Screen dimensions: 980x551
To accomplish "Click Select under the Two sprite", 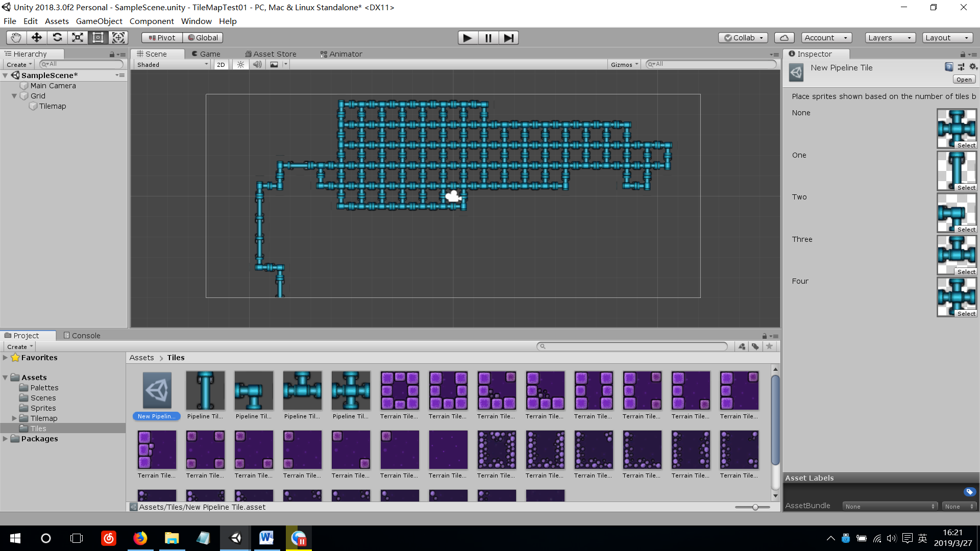I will pos(966,230).
